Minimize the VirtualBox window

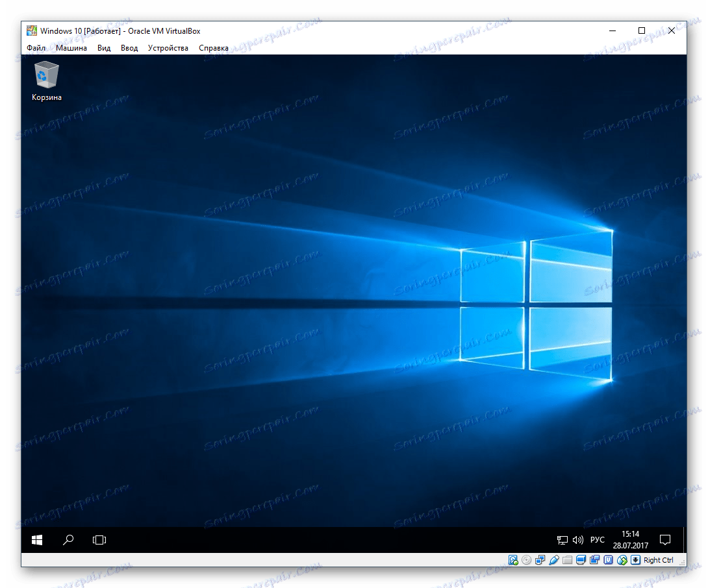pyautogui.click(x=613, y=31)
